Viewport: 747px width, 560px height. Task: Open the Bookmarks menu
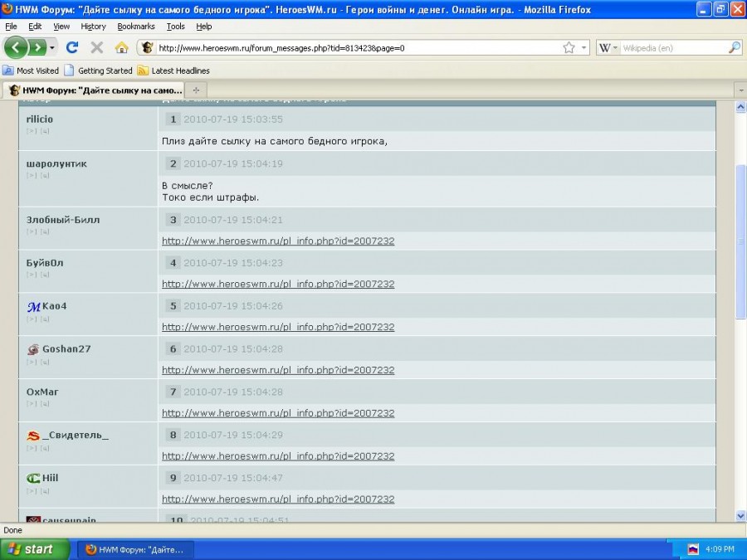pyautogui.click(x=136, y=27)
